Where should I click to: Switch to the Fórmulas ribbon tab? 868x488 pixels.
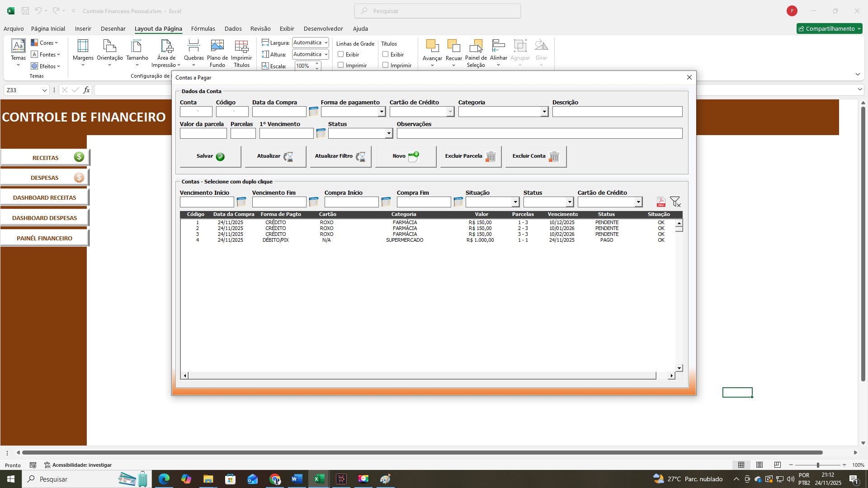(x=203, y=28)
